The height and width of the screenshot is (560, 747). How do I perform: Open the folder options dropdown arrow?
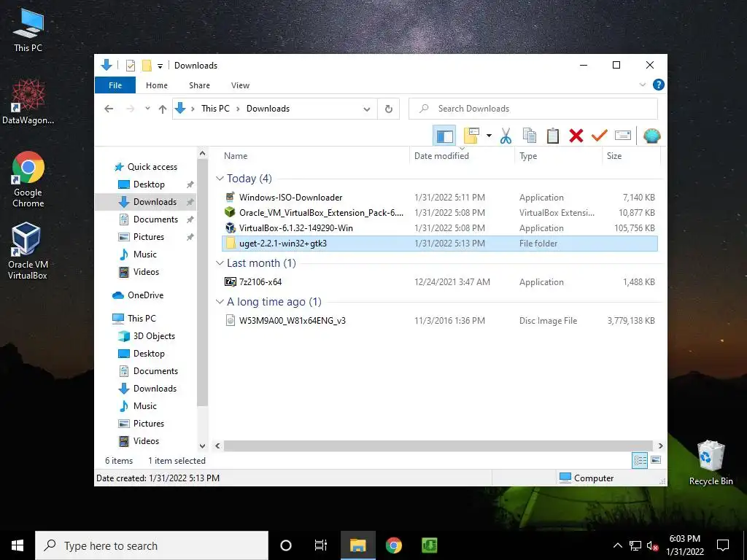pos(489,136)
